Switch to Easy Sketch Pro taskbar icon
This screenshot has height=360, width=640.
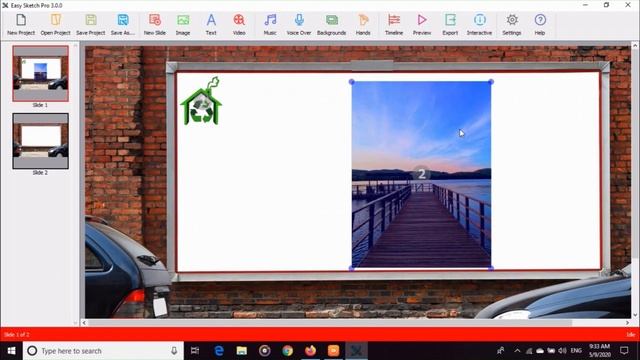click(x=356, y=351)
